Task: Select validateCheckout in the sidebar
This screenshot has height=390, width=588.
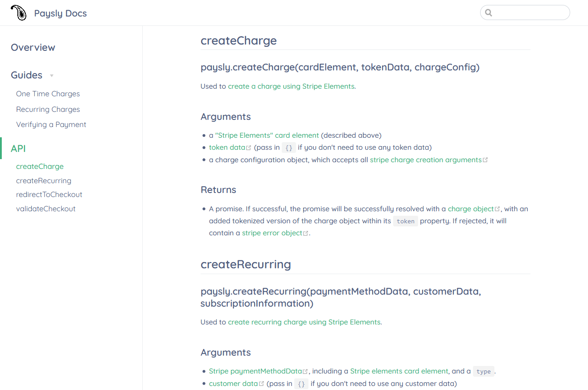Action: (x=45, y=209)
